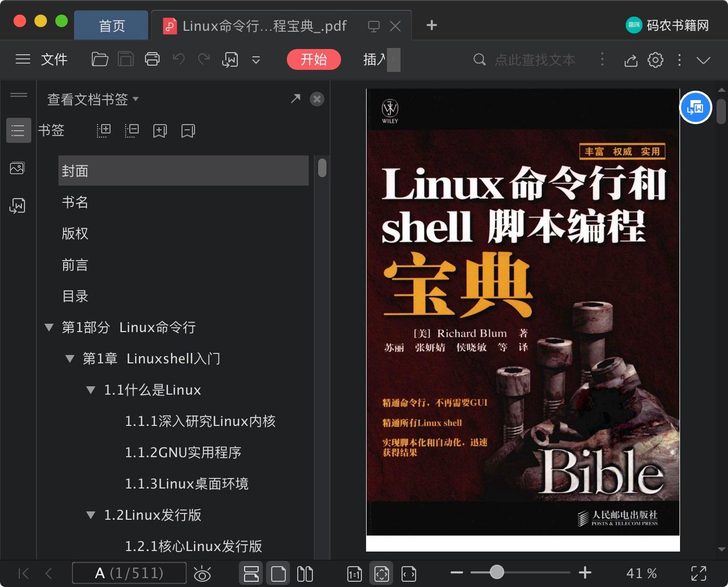Click the blue floating convert button
The image size is (728, 587).
coord(696,108)
